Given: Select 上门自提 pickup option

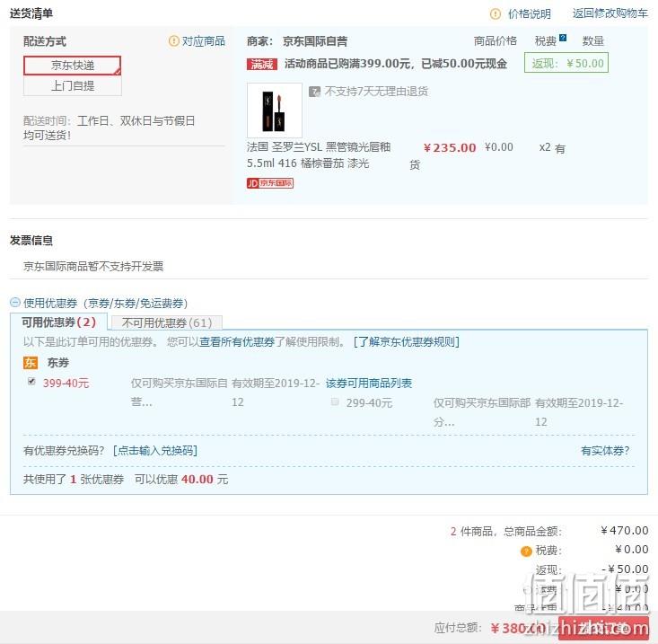Looking at the screenshot, I should coord(73,85).
